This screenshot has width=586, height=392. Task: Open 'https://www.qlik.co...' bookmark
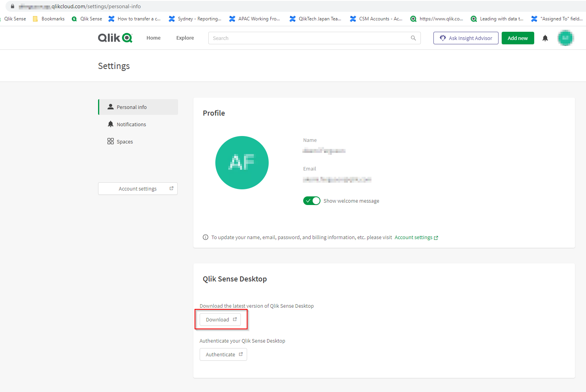437,19
